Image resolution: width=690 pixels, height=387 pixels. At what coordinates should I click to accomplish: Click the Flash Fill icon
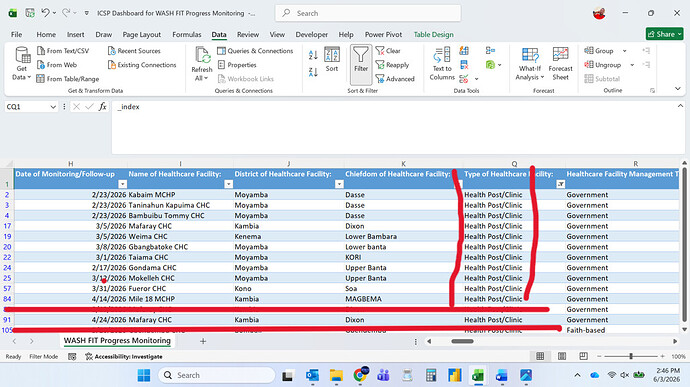[464, 51]
